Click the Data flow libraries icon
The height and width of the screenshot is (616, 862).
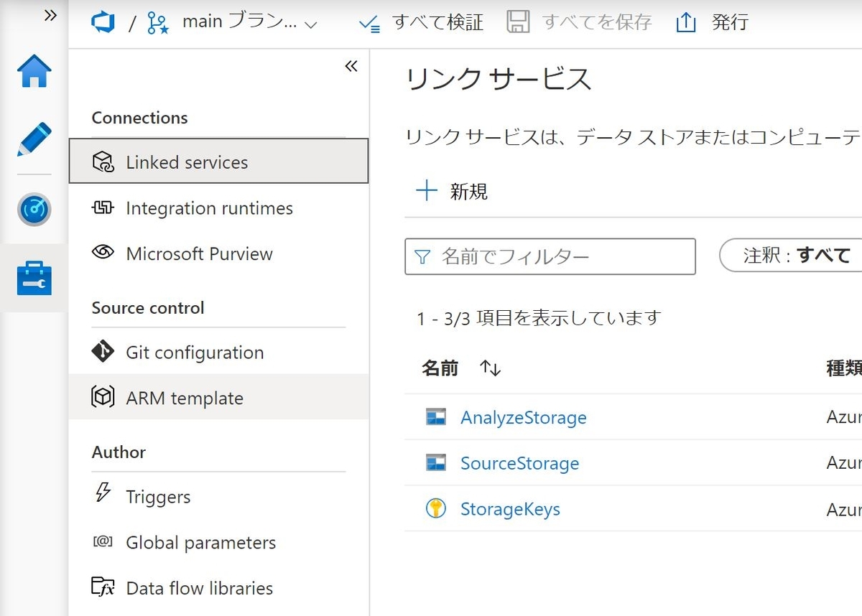(103, 587)
